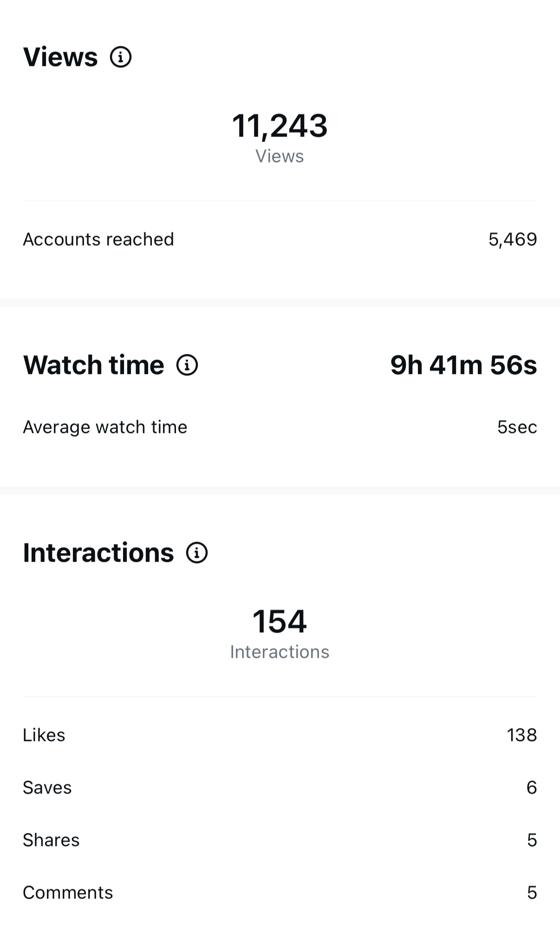Tap the Saves row label

pos(47,788)
